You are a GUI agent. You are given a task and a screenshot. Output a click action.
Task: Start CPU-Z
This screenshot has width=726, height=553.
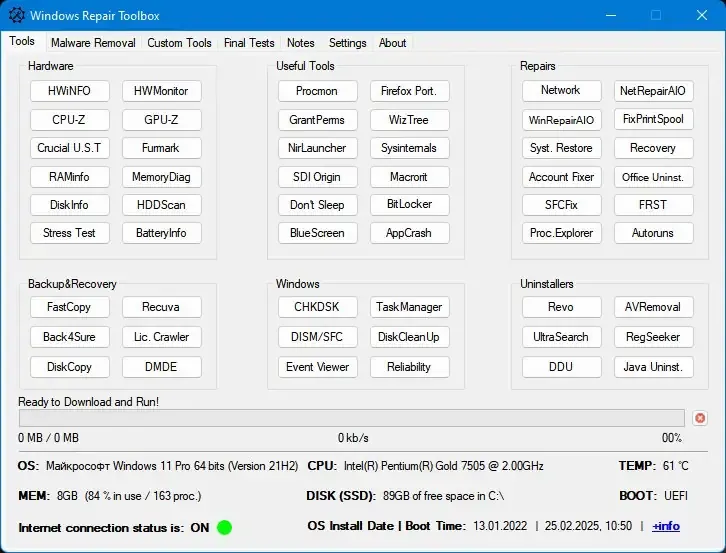pyautogui.click(x=69, y=119)
